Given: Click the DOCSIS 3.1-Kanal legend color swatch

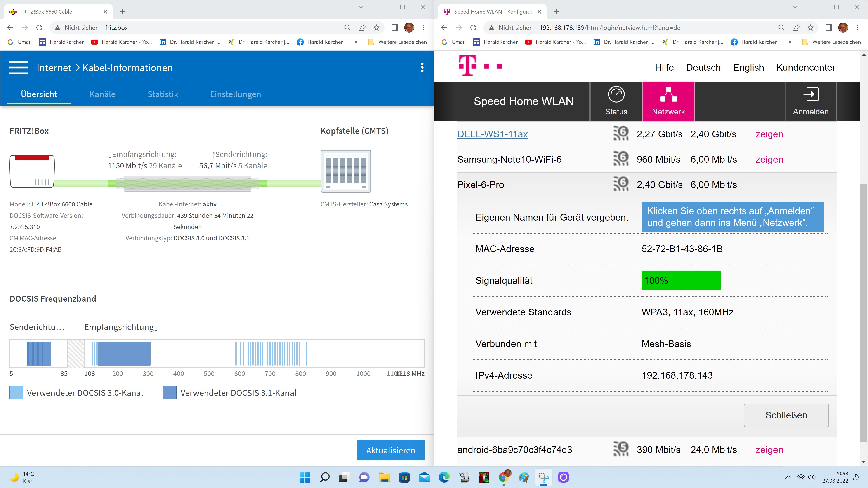Looking at the screenshot, I should (170, 393).
